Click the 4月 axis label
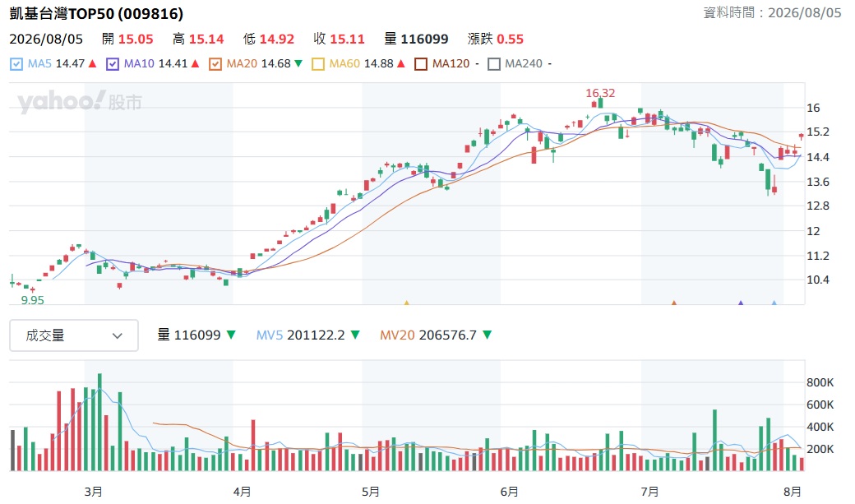This screenshot has width=855, height=504. (242, 492)
